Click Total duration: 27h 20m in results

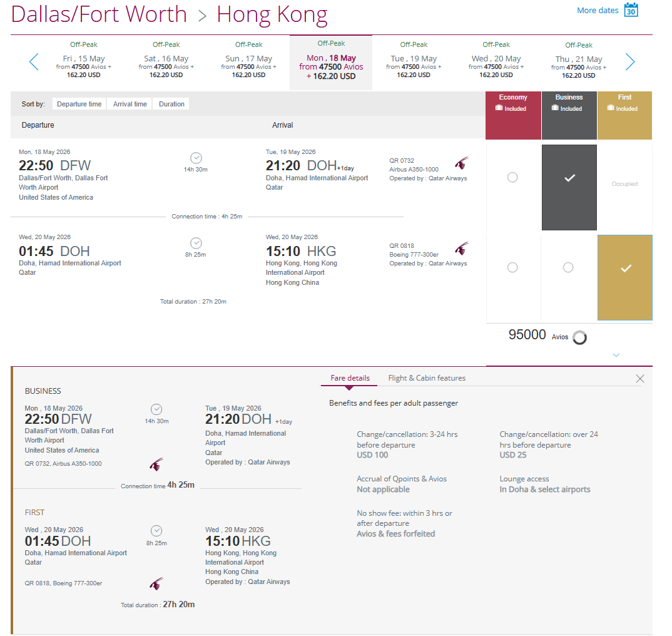point(193,302)
